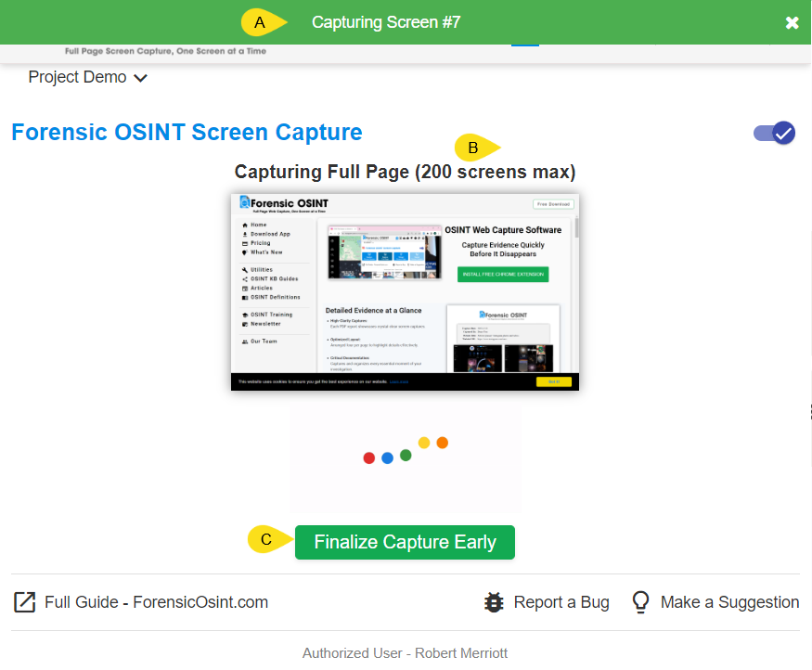The image size is (812, 670).
Task: Click the Capturing Full Page (200 screens max) text
Action: [405, 172]
